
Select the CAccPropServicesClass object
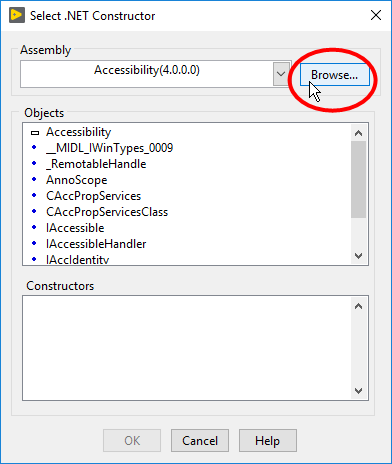pyautogui.click(x=107, y=212)
